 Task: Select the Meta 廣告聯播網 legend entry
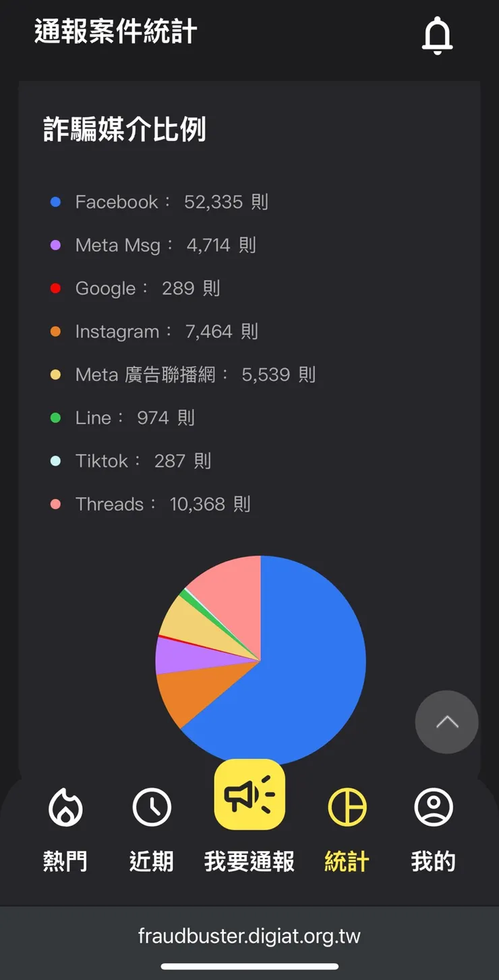tap(183, 374)
